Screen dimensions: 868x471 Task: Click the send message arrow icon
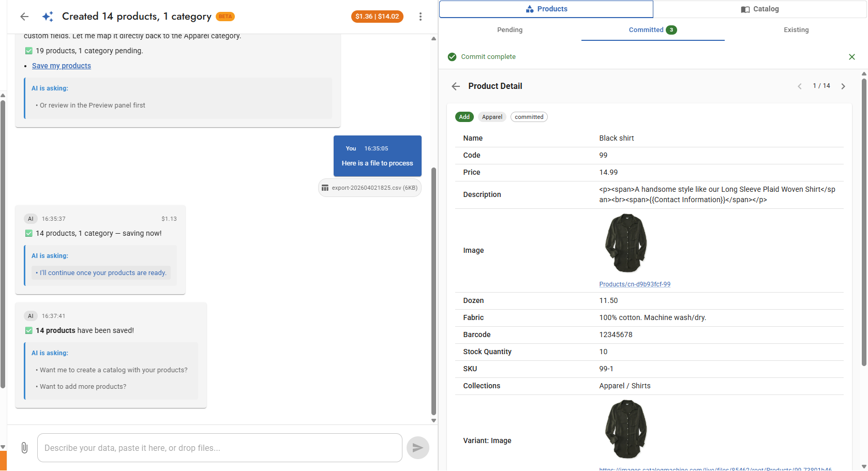point(418,447)
